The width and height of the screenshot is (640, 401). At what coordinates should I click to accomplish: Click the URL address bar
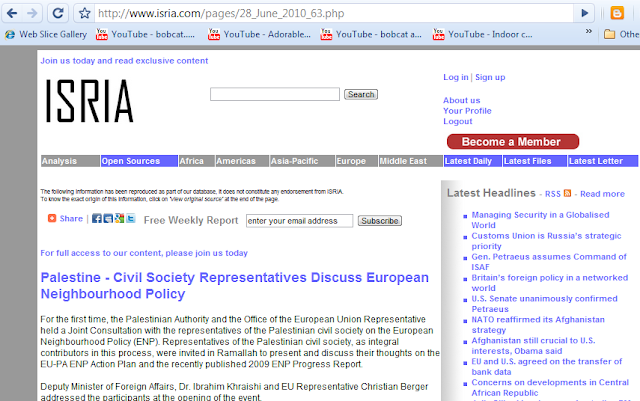coord(333,13)
